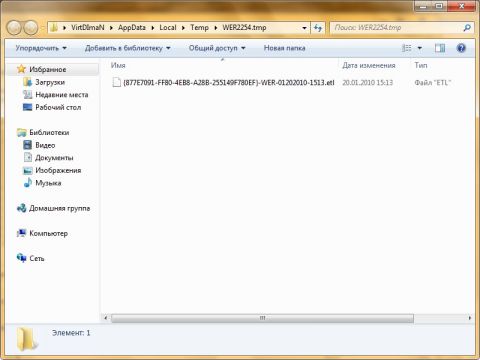Expand the arrow after Temp in path
480x360 pixels.
tap(216, 28)
